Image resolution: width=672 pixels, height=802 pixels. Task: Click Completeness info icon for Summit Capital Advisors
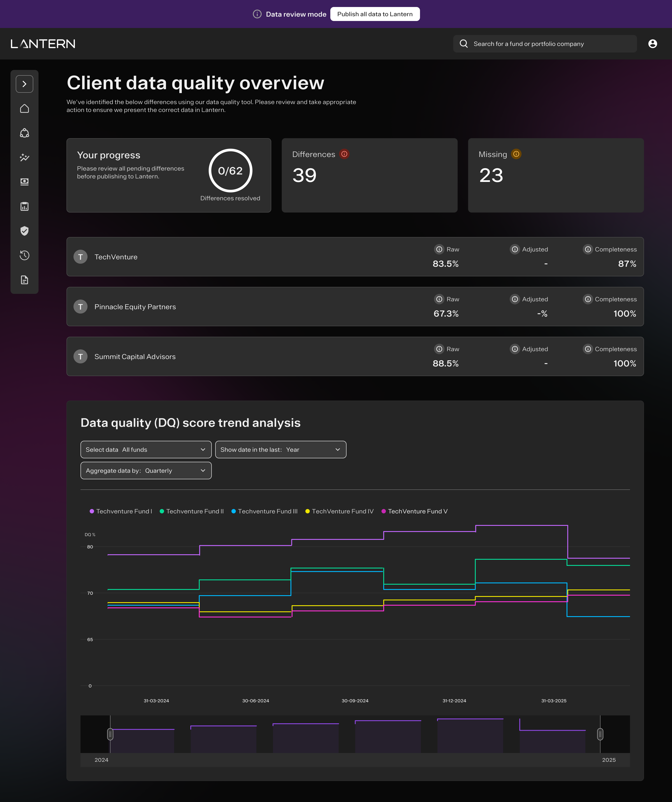588,349
